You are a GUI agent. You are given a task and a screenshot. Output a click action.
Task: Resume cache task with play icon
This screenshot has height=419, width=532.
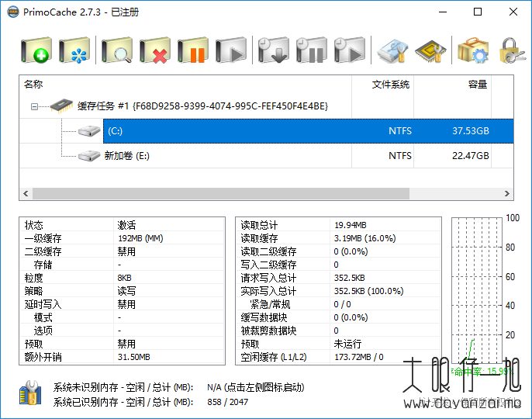coord(231,50)
